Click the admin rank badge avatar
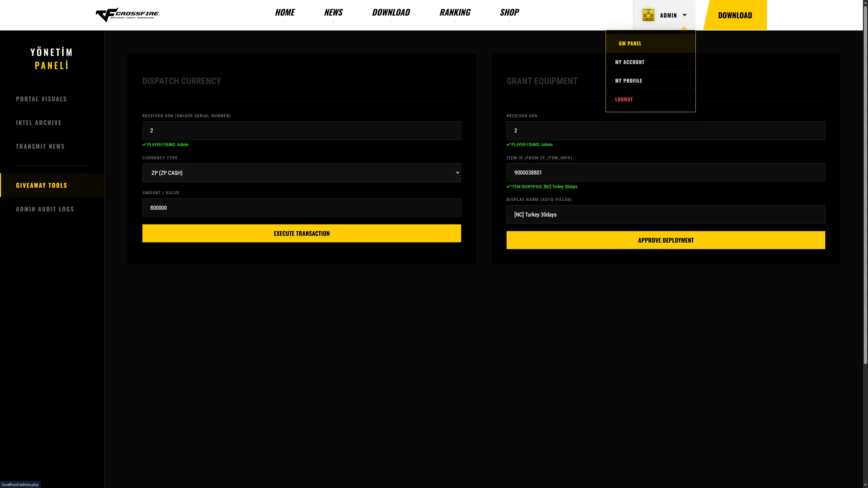The height and width of the screenshot is (488, 868). click(x=648, y=15)
